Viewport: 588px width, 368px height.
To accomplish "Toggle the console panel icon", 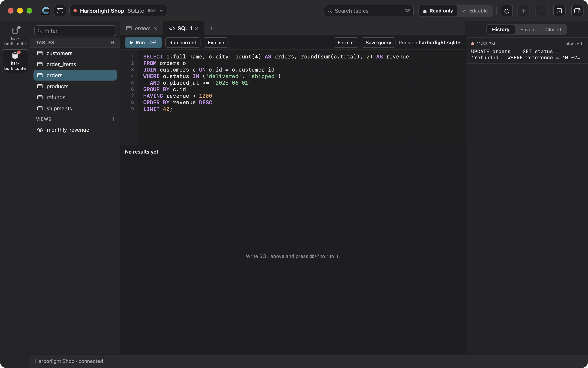I will [x=559, y=11].
